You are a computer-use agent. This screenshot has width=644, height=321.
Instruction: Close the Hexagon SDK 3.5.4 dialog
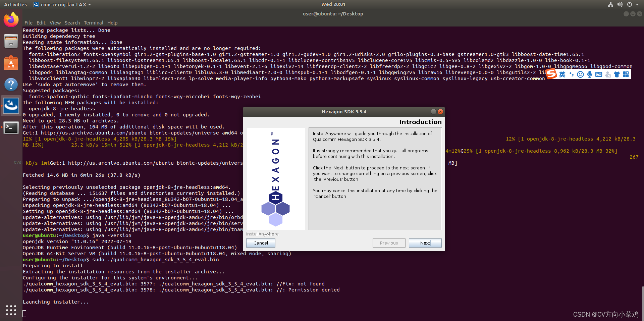click(x=440, y=112)
